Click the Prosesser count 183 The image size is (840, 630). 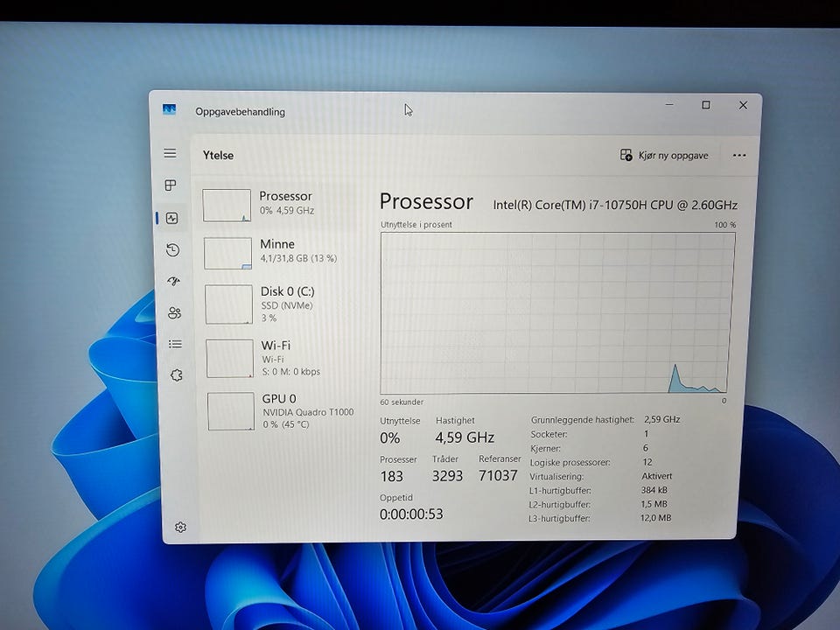click(x=392, y=476)
